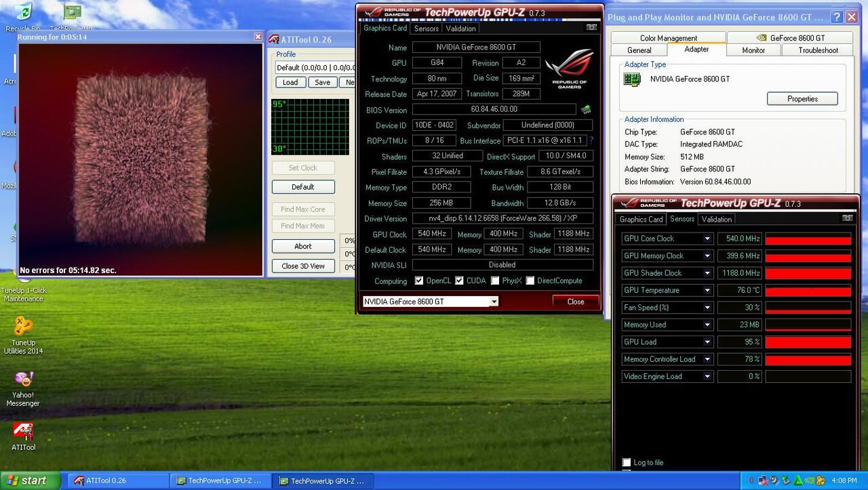Click the green triangle tray icon

[x=798, y=481]
